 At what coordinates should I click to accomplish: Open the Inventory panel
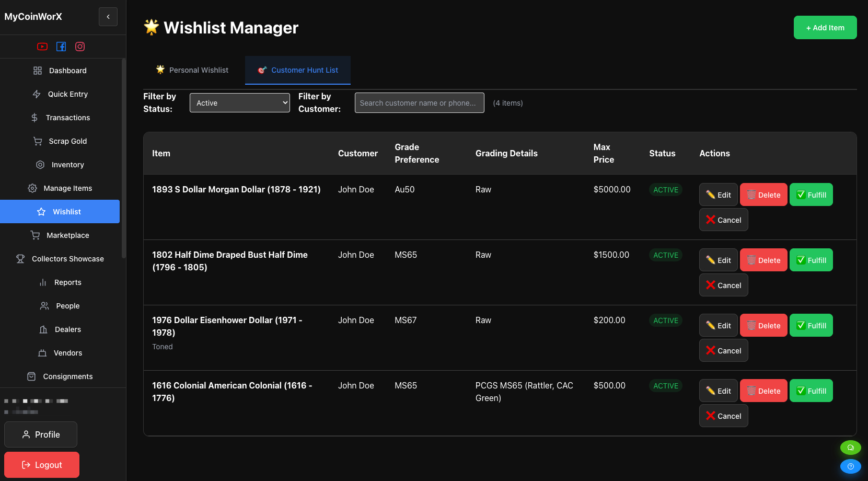67,165
